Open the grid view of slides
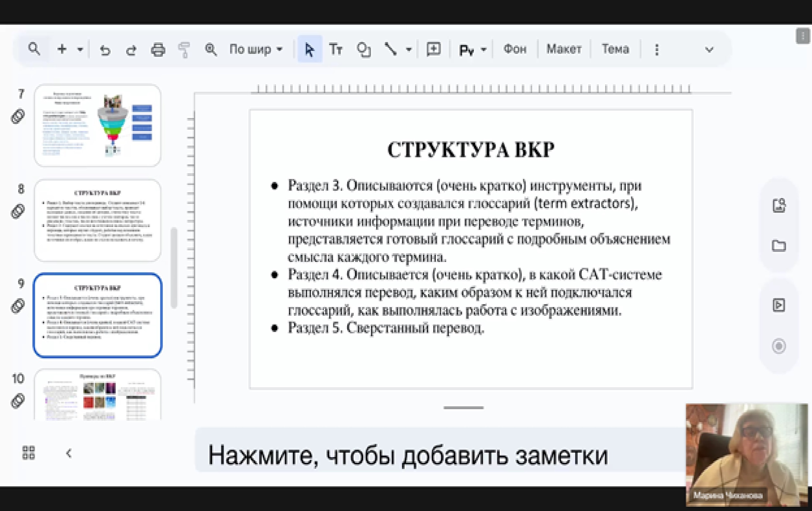 29,453
